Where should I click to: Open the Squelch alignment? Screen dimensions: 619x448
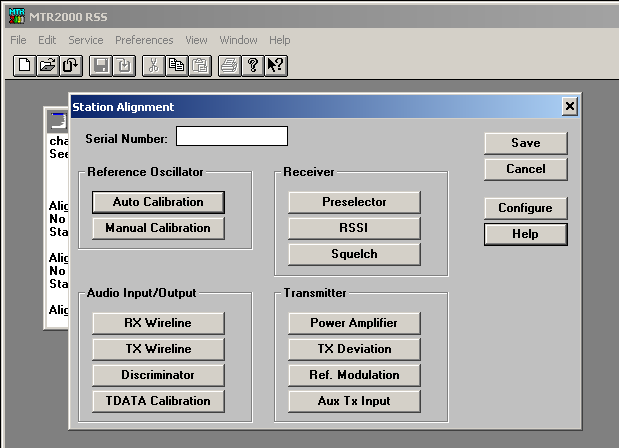[x=354, y=254]
